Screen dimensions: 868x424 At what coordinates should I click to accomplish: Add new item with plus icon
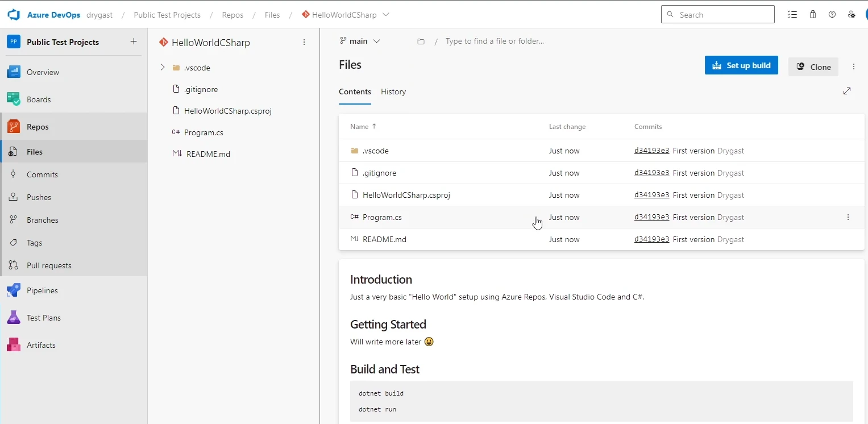pyautogui.click(x=134, y=41)
